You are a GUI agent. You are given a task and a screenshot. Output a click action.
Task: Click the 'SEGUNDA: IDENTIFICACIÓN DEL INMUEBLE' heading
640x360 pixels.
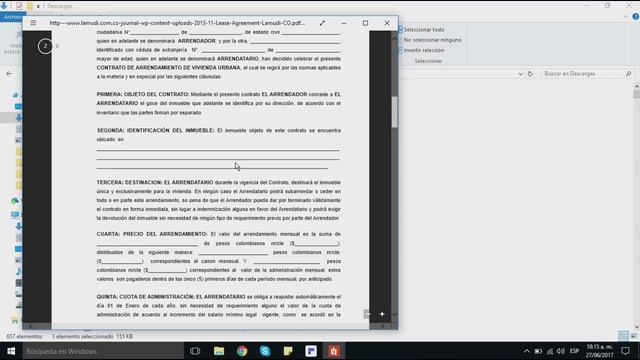coord(155,131)
